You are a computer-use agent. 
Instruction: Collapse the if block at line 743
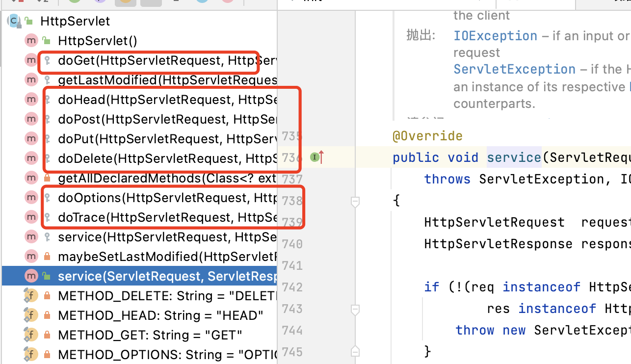(355, 309)
